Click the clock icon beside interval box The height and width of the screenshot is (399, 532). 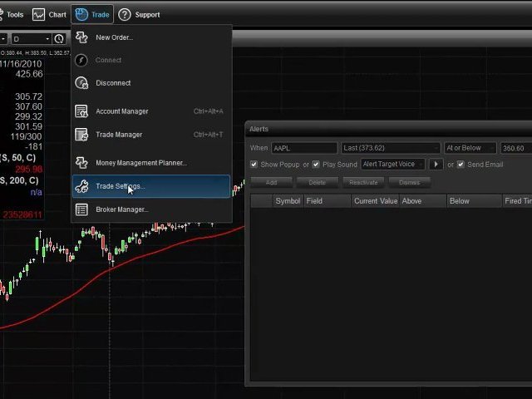pyautogui.click(x=59, y=39)
